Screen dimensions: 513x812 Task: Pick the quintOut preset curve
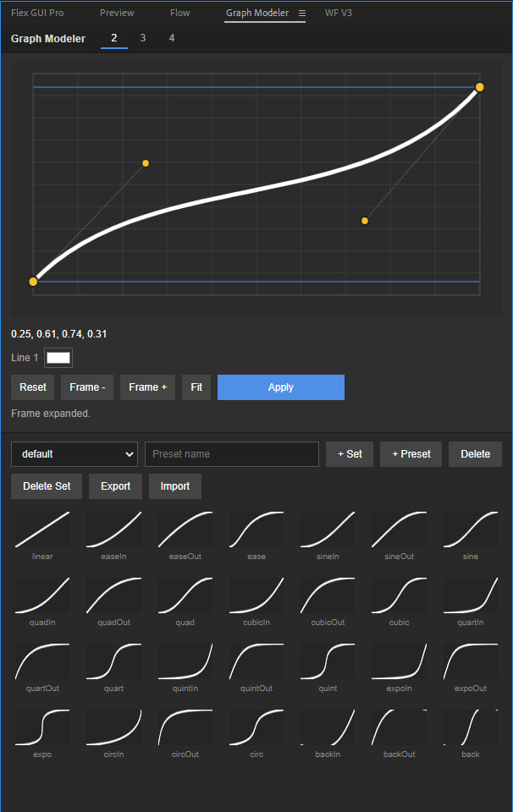click(256, 661)
